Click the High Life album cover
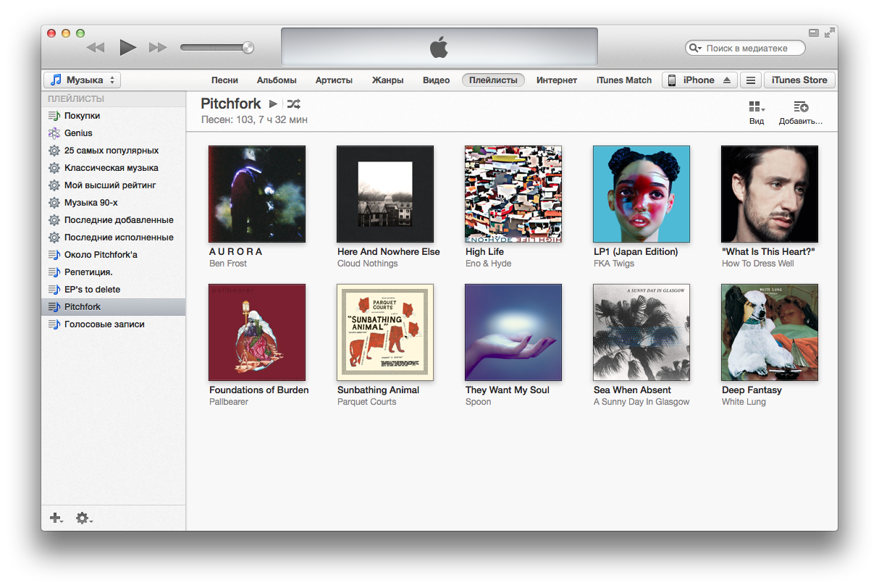 (513, 194)
